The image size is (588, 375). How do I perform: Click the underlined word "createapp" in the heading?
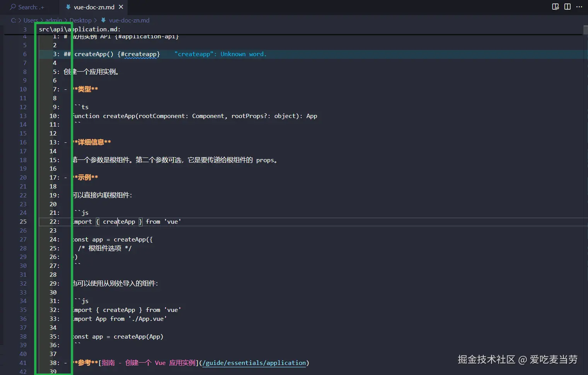coord(140,54)
